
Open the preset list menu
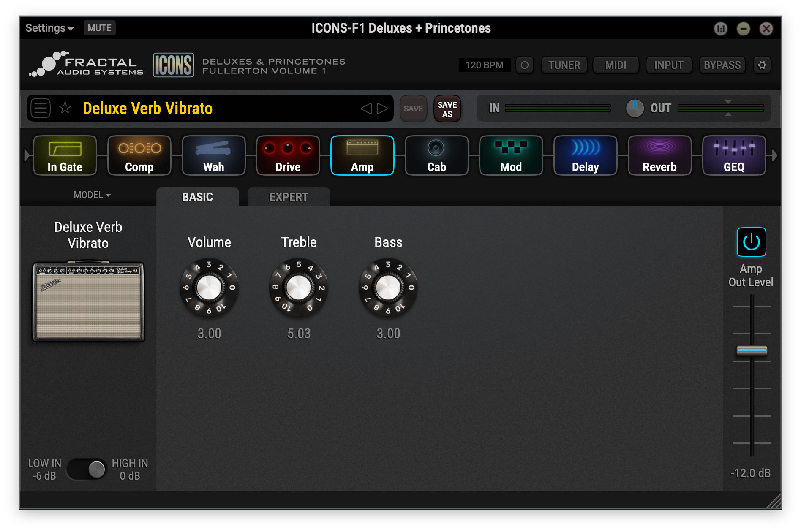[x=41, y=108]
